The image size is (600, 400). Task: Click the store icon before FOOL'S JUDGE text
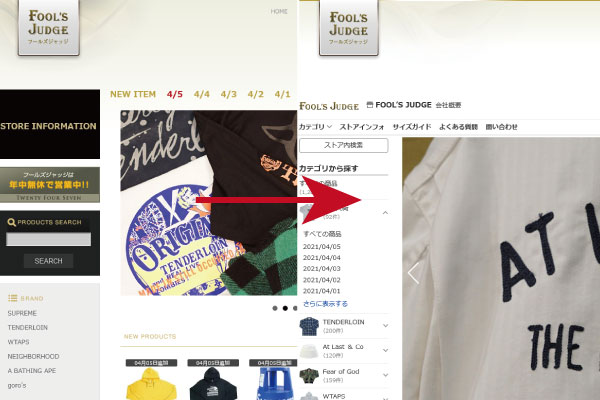pos(370,104)
